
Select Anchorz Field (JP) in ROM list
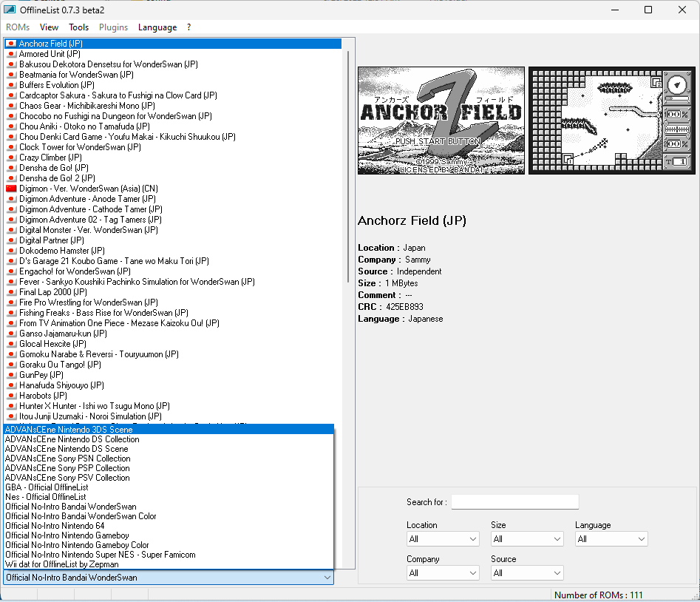[x=173, y=44]
